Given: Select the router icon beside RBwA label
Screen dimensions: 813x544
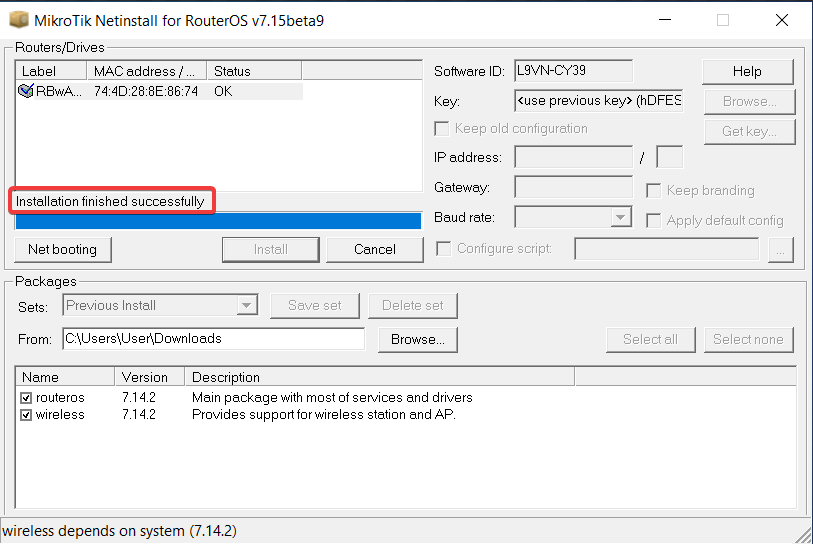Looking at the screenshot, I should click(26, 91).
